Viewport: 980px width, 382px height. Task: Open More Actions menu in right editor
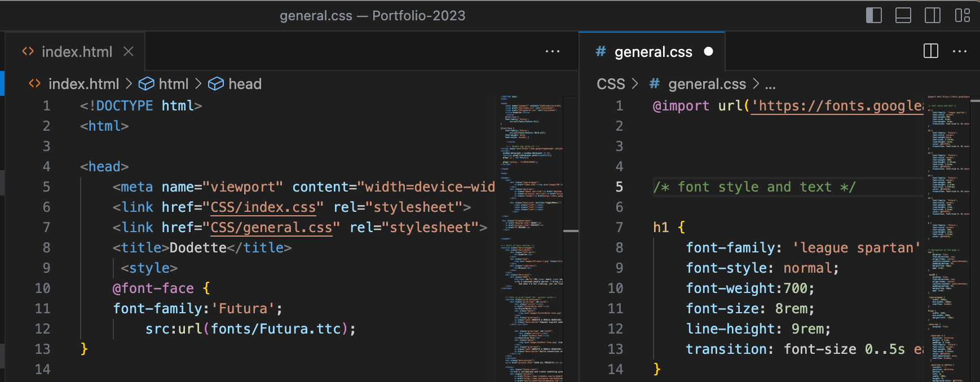[x=960, y=51]
